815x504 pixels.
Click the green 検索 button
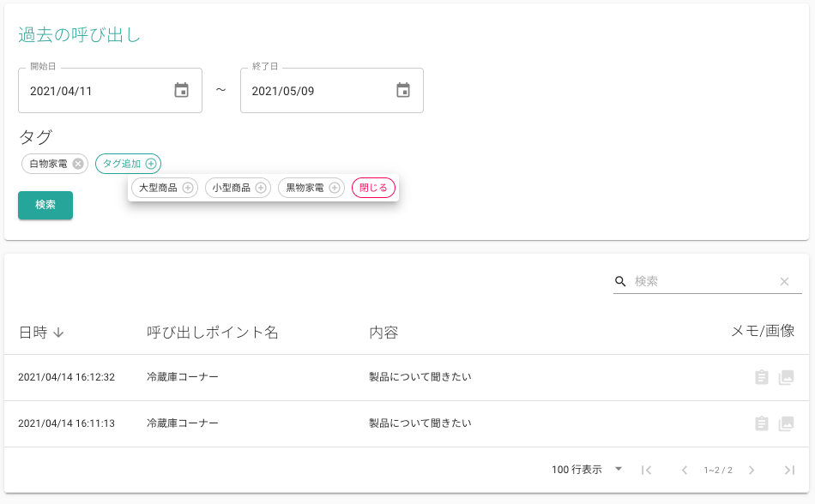(x=45, y=205)
